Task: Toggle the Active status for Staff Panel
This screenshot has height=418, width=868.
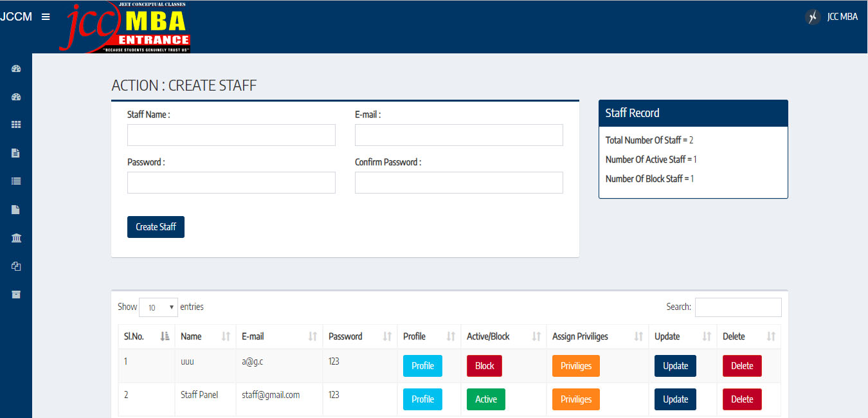Action: (485, 399)
